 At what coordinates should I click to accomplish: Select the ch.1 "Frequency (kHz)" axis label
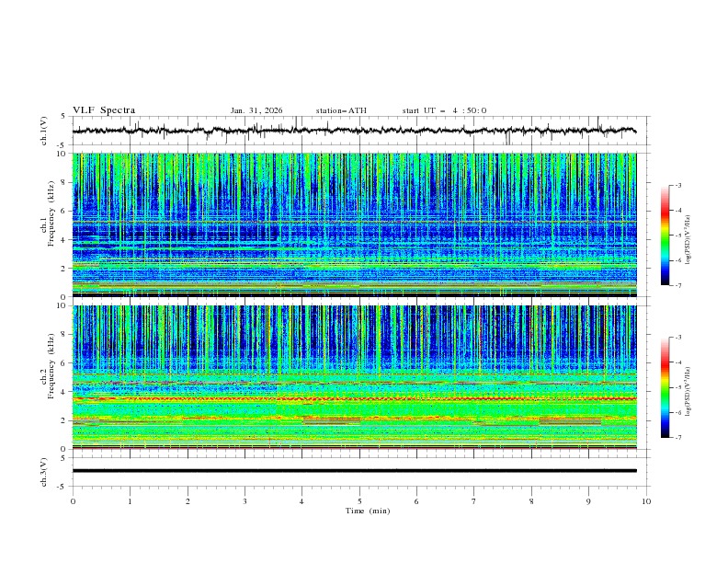click(52, 213)
